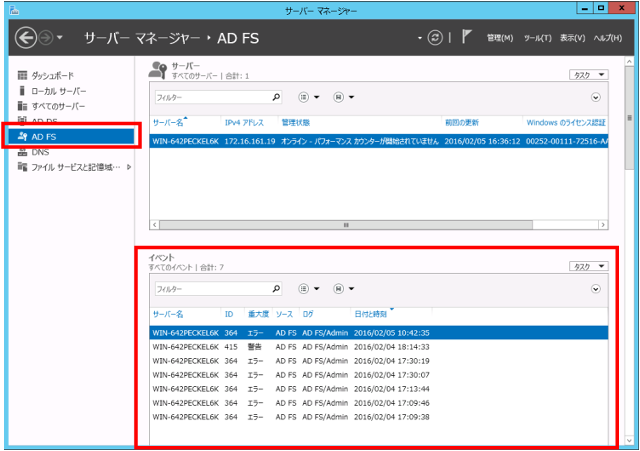Sort servers by 前回の更新 column
640x451 pixels.
(462, 122)
